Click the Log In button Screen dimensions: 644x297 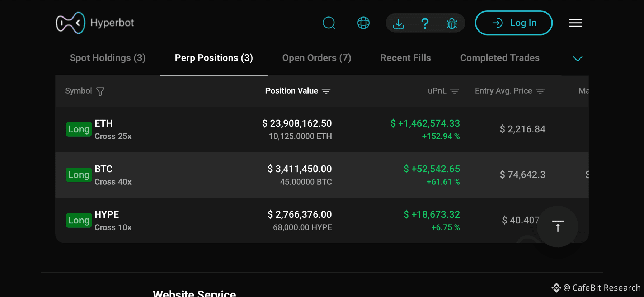pyautogui.click(x=514, y=23)
